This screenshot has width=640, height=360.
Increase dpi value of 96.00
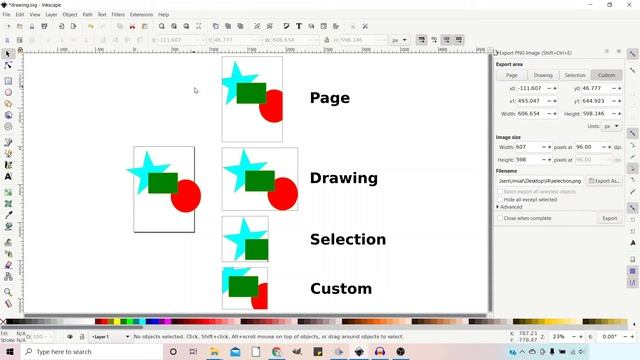pyautogui.click(x=609, y=147)
